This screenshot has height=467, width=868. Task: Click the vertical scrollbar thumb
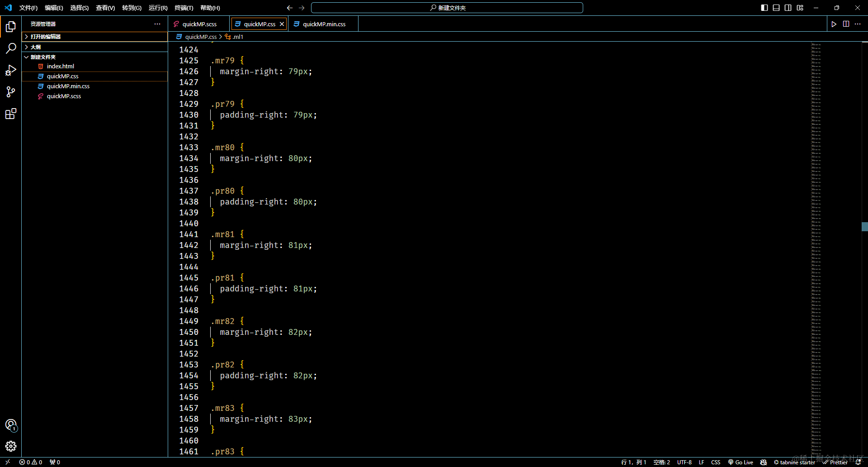(864, 227)
